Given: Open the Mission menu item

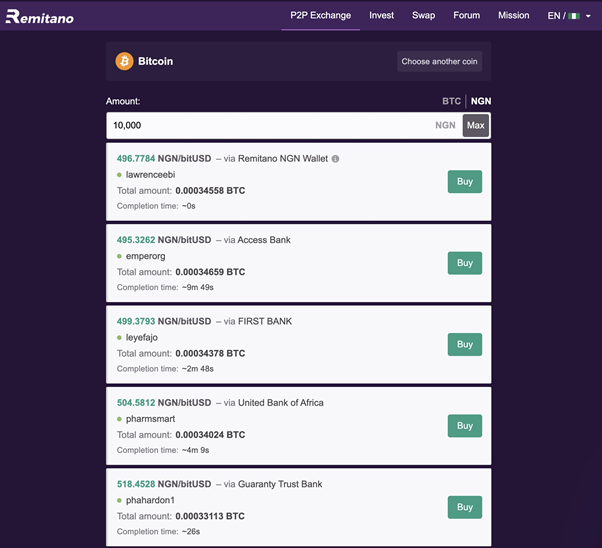Looking at the screenshot, I should 514,15.
